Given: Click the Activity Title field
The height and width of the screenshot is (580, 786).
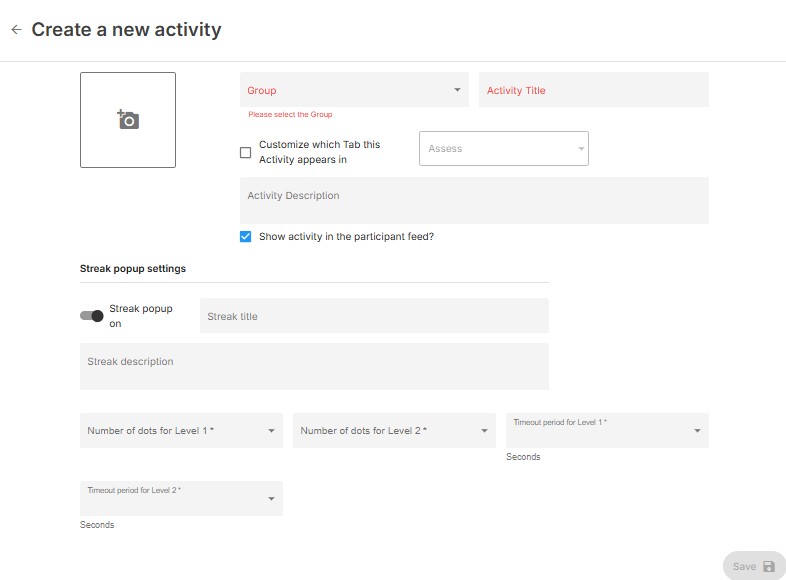Looking at the screenshot, I should point(593,90).
